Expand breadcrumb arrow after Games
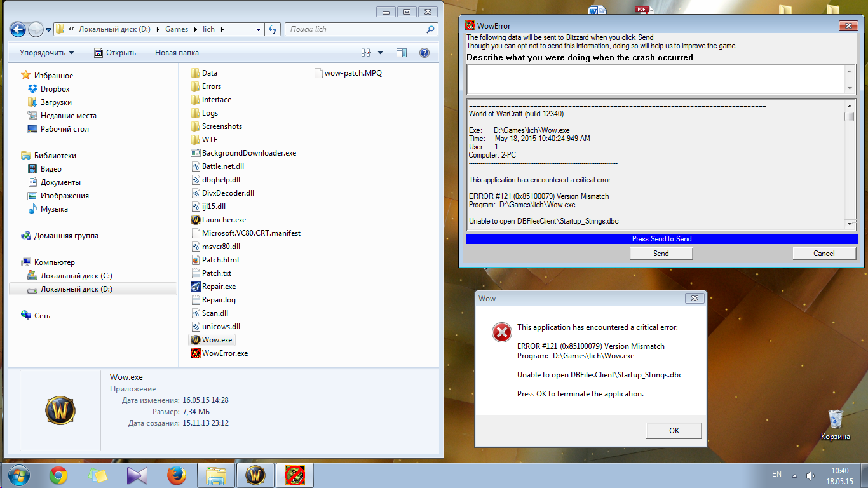This screenshot has height=488, width=868. pos(194,29)
